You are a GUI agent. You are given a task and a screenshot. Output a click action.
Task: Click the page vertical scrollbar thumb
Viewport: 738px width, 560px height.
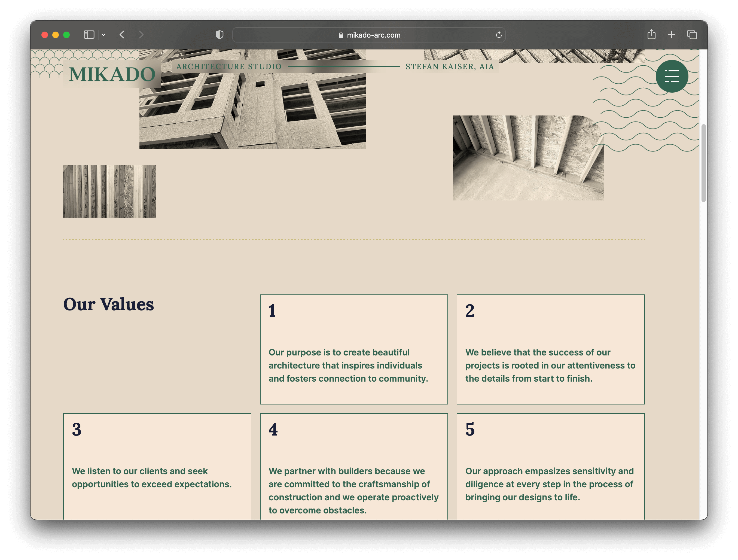703,163
